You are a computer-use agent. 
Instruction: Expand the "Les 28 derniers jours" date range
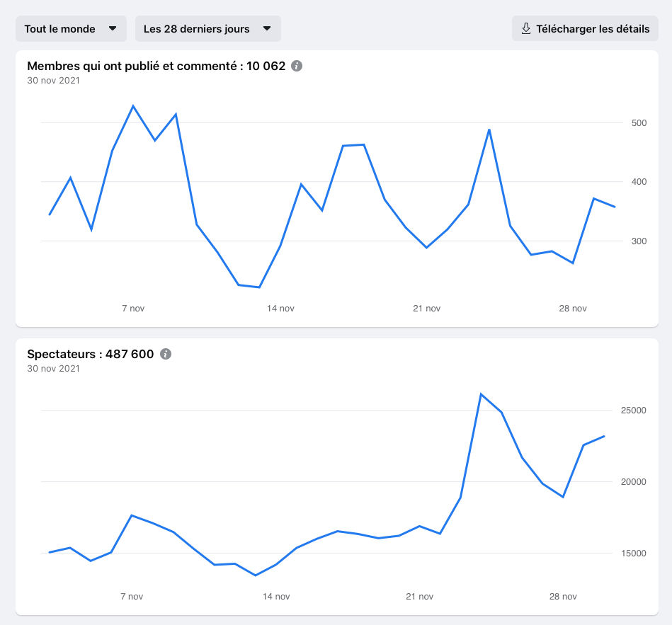(x=207, y=29)
